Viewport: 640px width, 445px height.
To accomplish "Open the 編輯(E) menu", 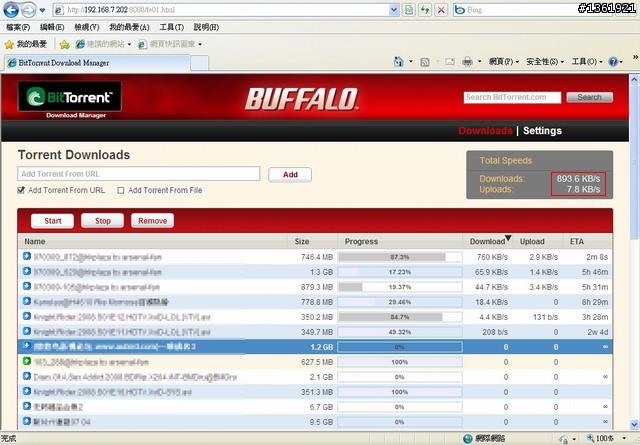I will coord(52,27).
